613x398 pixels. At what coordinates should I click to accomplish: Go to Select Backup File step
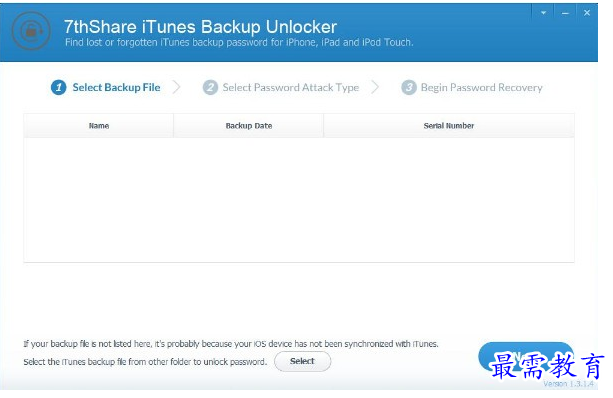[117, 87]
